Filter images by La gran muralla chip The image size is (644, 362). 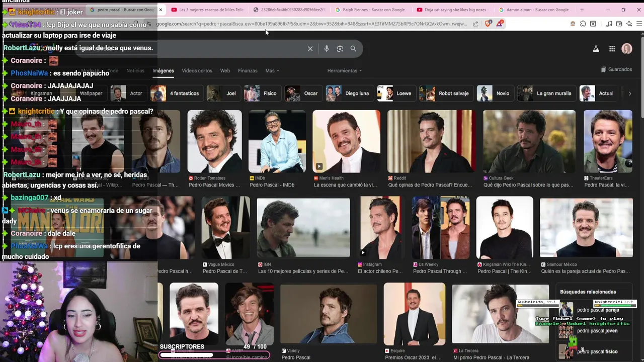(x=546, y=94)
